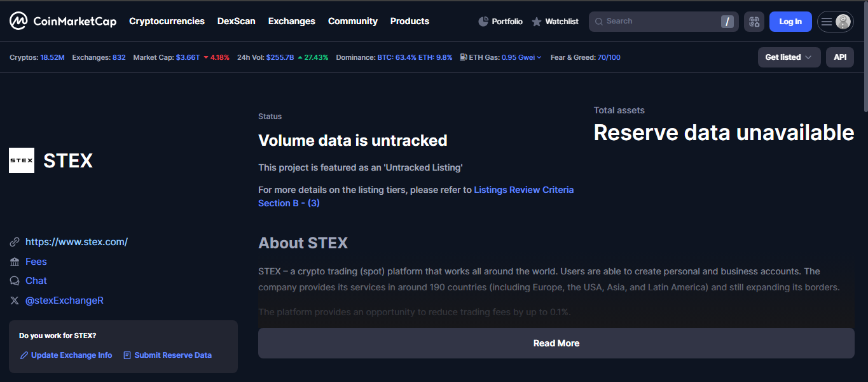This screenshot has height=382, width=868.
Task: Click the document icon for Submit Reserve Data
Action: 127,355
